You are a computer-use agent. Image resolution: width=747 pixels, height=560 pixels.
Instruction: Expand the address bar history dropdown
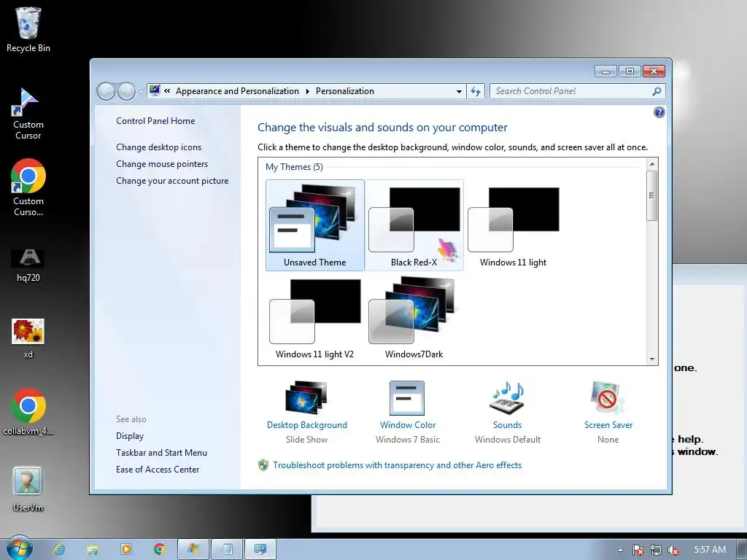[x=459, y=91]
